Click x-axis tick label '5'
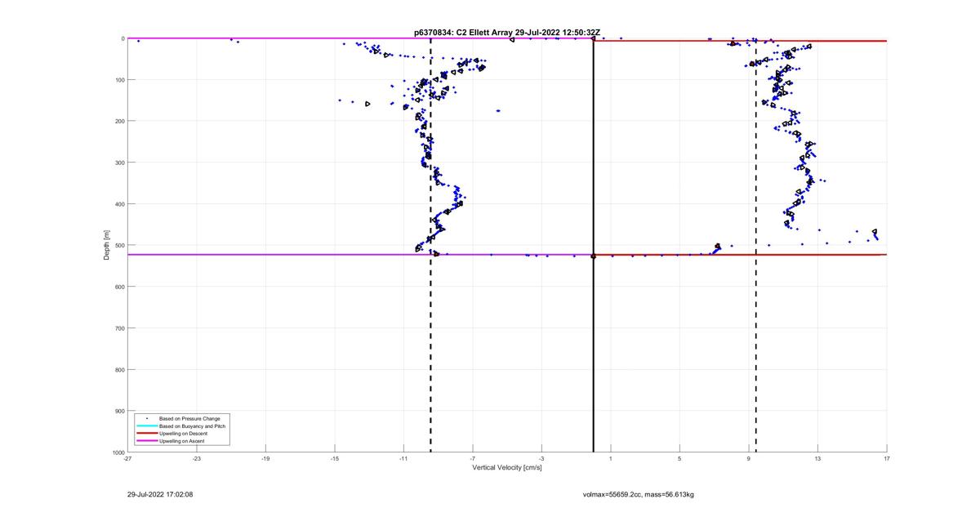This screenshot has width=980, height=508. click(x=679, y=459)
